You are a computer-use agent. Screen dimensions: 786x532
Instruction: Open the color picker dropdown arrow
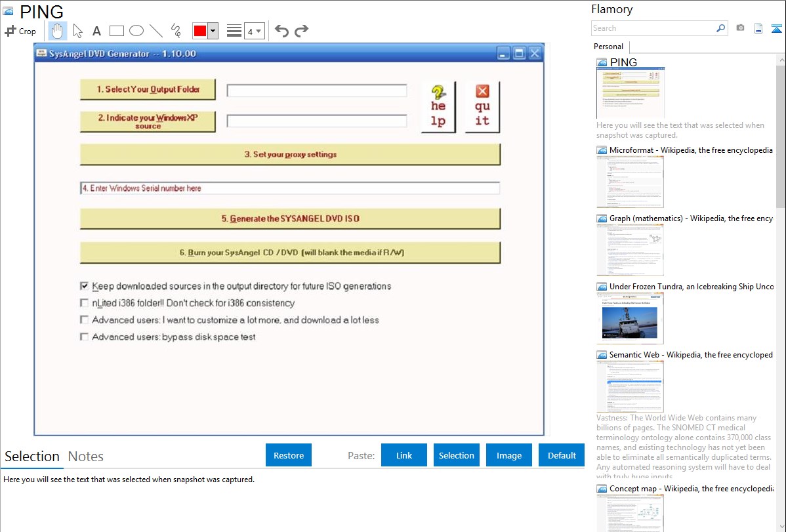click(x=213, y=31)
